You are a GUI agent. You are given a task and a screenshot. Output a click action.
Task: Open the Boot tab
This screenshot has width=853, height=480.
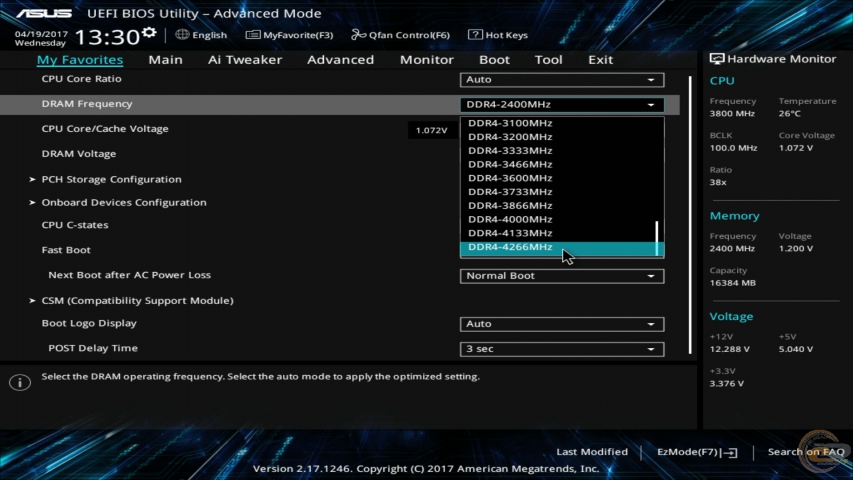pos(494,60)
